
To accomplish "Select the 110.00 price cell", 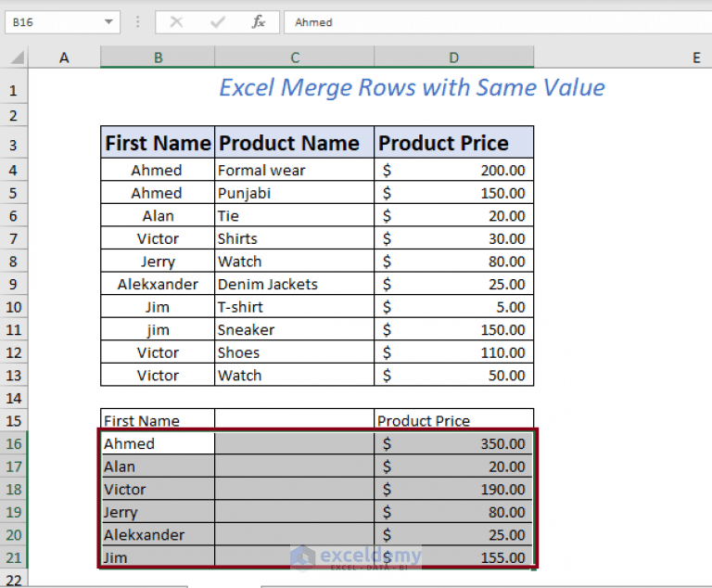I will [454, 352].
